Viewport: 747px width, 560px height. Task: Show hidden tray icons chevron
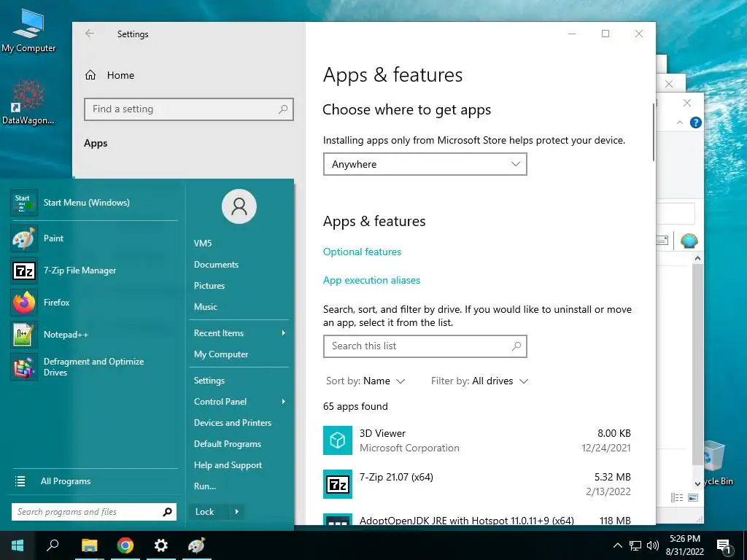coord(617,545)
